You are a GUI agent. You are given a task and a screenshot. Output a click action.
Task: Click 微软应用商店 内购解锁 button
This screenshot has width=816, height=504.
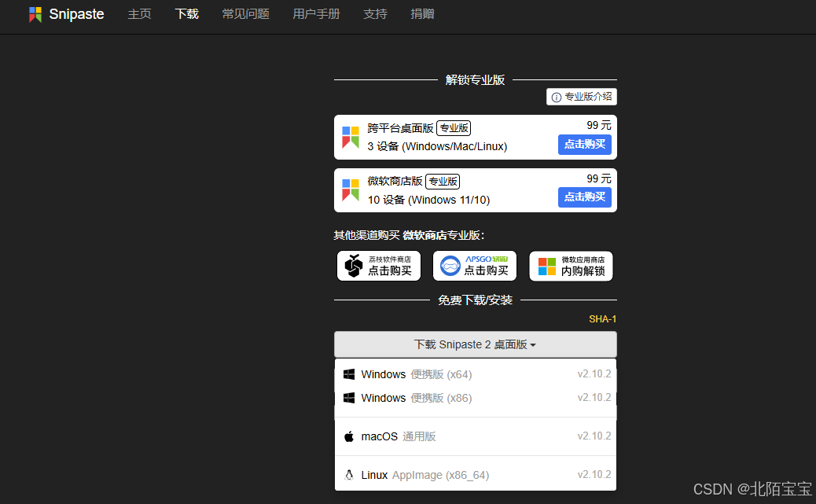click(571, 266)
